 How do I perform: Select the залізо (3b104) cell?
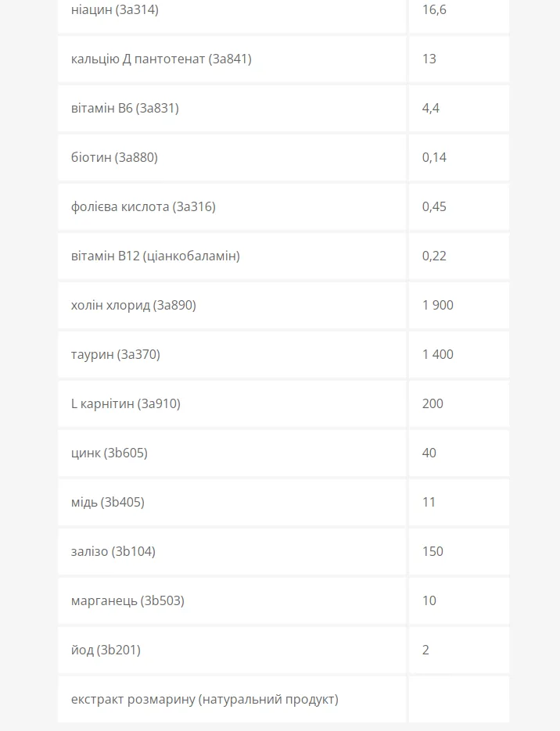[232, 551]
